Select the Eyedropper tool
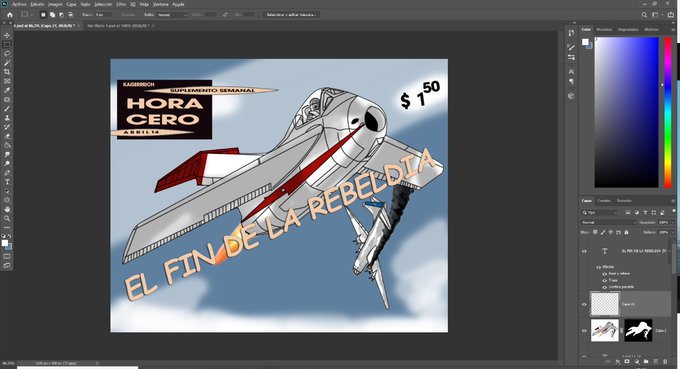 point(7,90)
